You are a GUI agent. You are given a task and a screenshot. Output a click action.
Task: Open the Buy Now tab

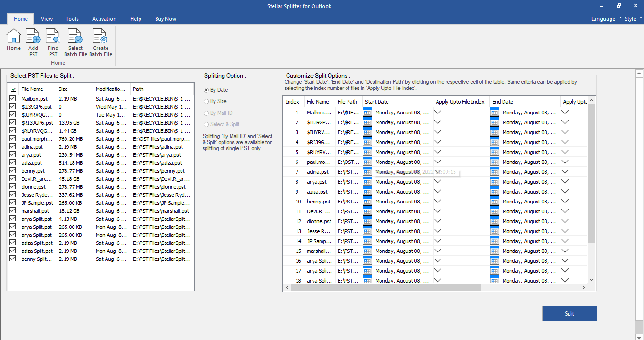pos(165,19)
